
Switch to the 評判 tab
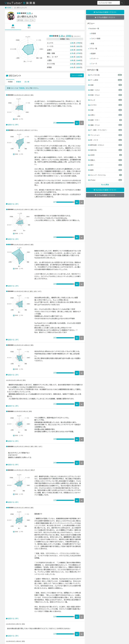(x=13, y=27)
